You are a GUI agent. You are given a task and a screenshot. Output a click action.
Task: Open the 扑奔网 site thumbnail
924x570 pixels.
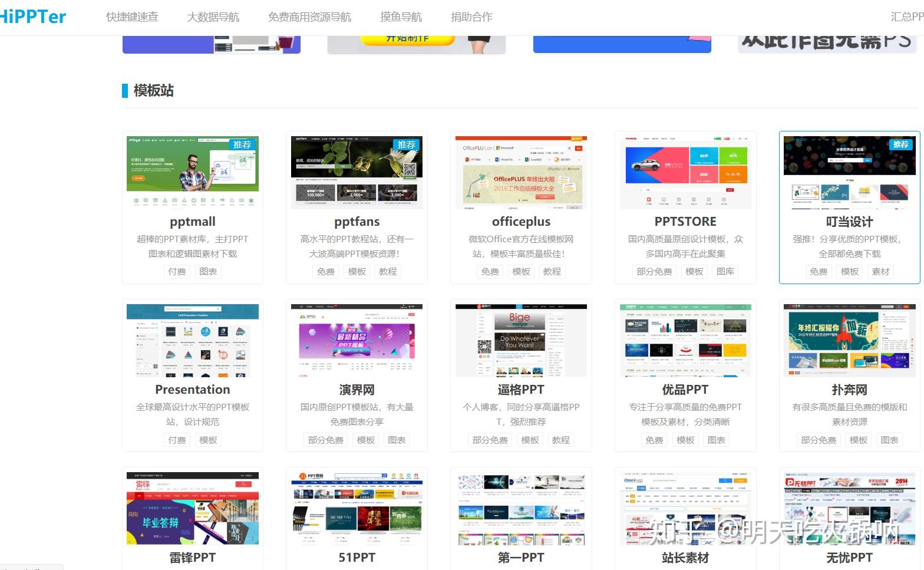[x=849, y=340]
